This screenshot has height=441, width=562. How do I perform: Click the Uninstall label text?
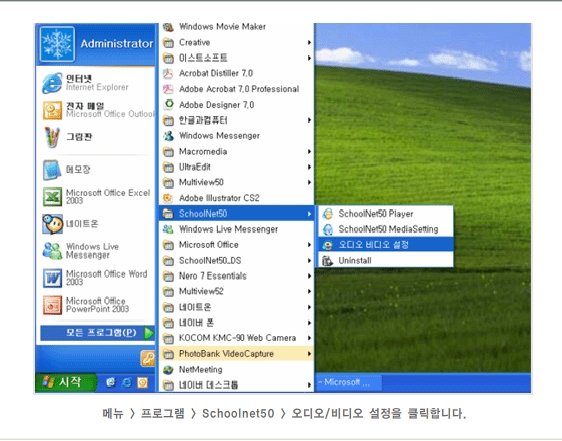tap(355, 261)
